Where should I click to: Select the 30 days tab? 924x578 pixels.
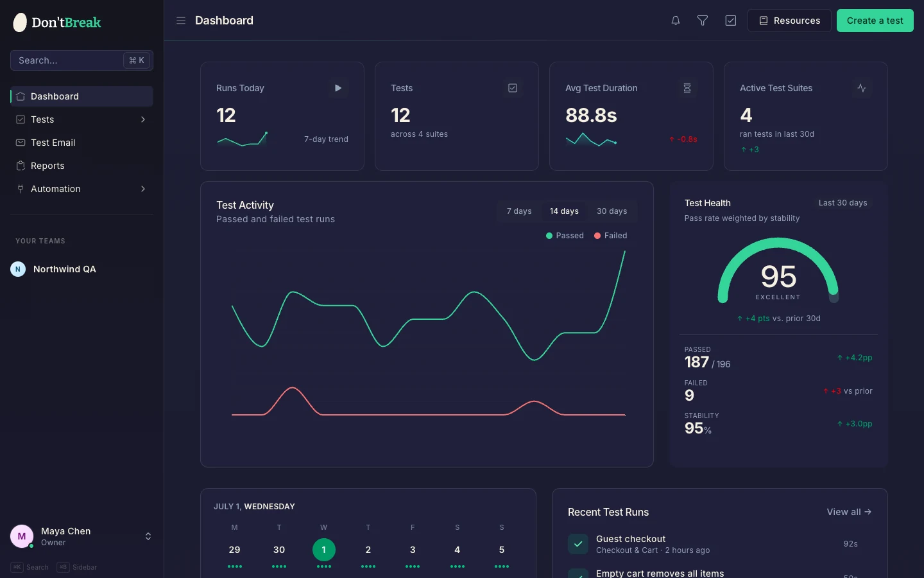(x=612, y=211)
